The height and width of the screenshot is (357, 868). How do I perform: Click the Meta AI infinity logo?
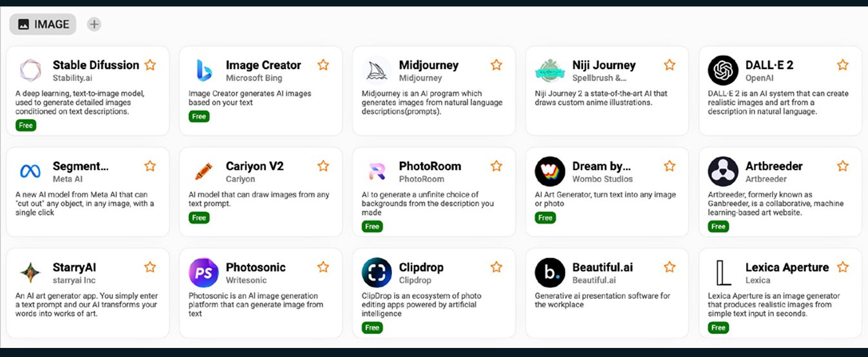click(x=30, y=171)
